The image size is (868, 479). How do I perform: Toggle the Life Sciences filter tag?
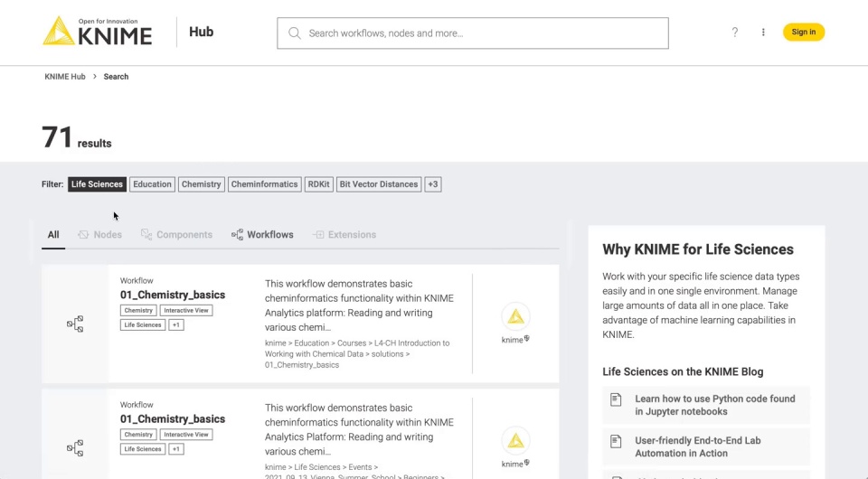(x=97, y=184)
